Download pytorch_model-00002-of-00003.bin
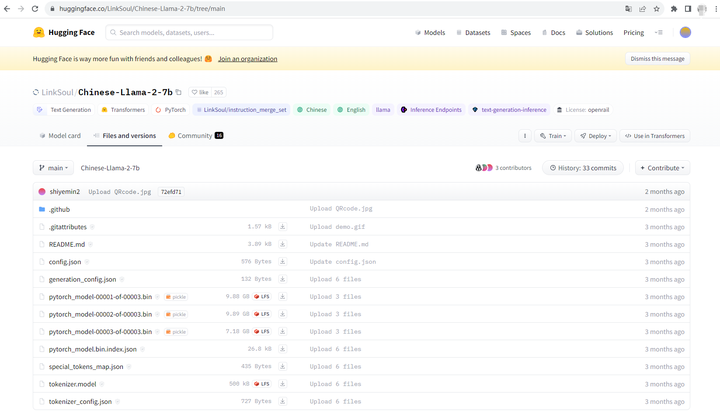The width and height of the screenshot is (720, 417). tap(282, 314)
